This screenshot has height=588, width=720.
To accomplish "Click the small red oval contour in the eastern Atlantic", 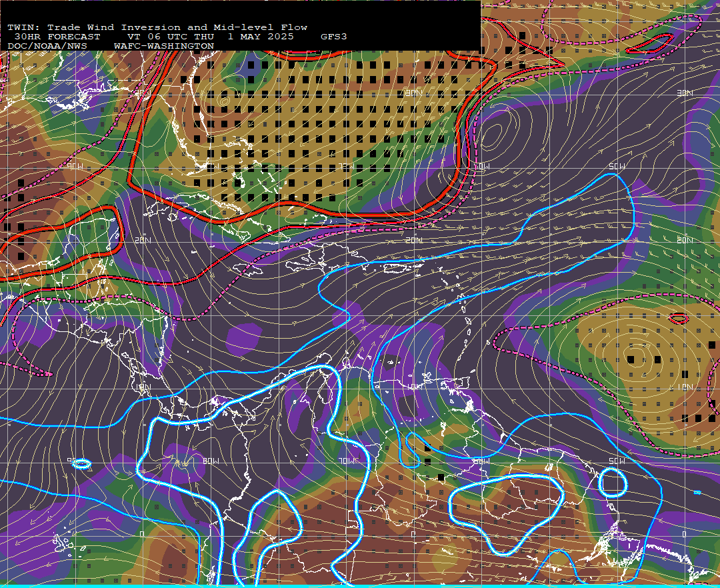I will pos(679,318).
